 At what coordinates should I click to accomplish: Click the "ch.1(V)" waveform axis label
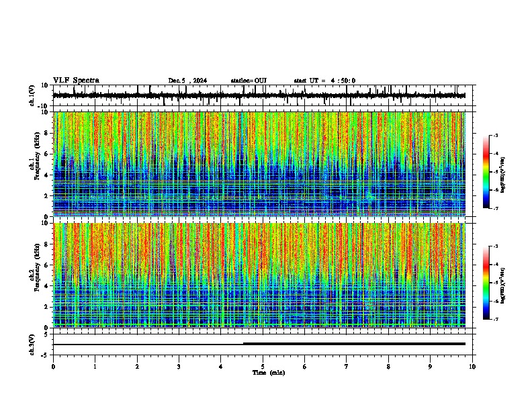point(32,95)
